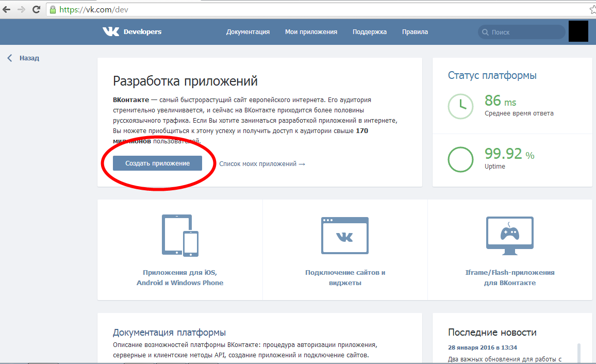Click the Разработка приложений heading
Viewport: 596px width, 364px height.
point(185,81)
